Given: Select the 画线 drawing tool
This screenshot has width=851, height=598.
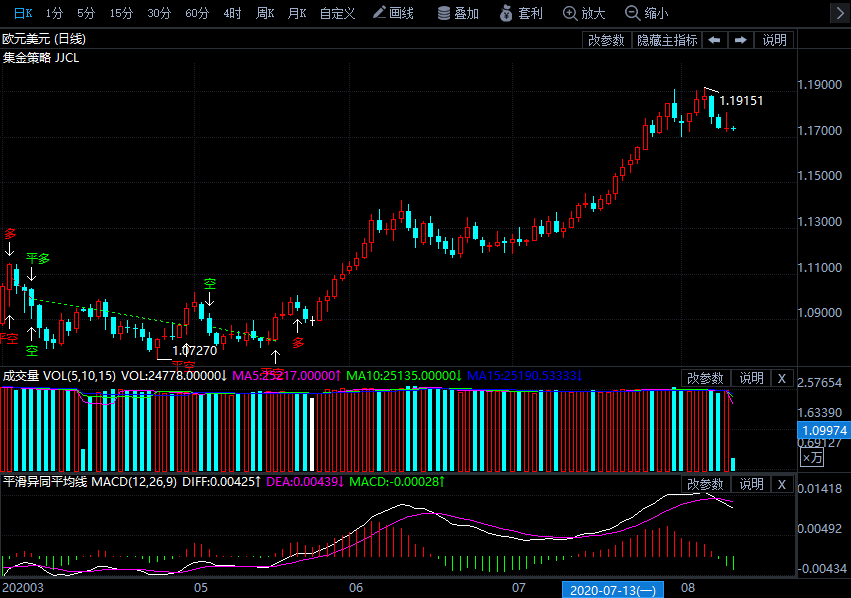Looking at the screenshot, I should [393, 13].
